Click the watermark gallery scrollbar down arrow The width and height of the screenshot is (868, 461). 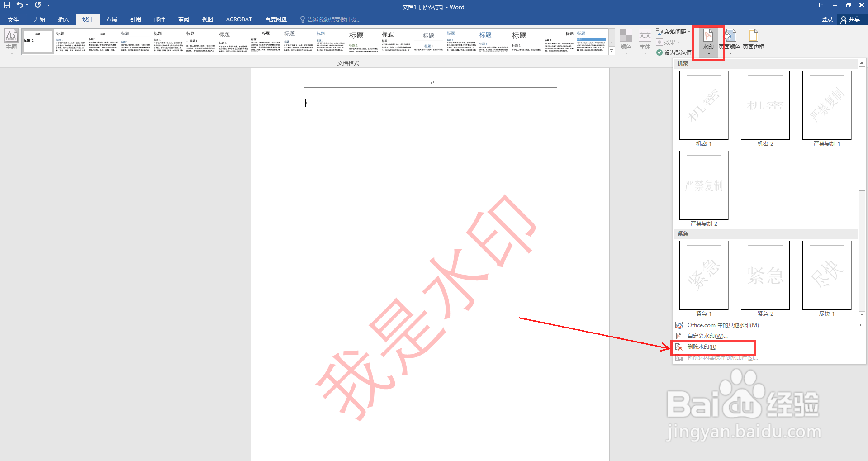point(861,314)
